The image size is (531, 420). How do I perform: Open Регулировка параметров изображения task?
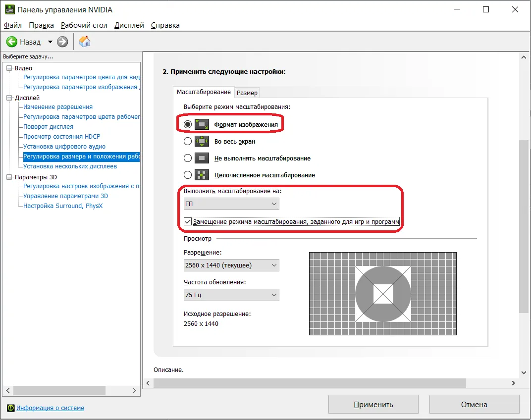[x=81, y=87]
